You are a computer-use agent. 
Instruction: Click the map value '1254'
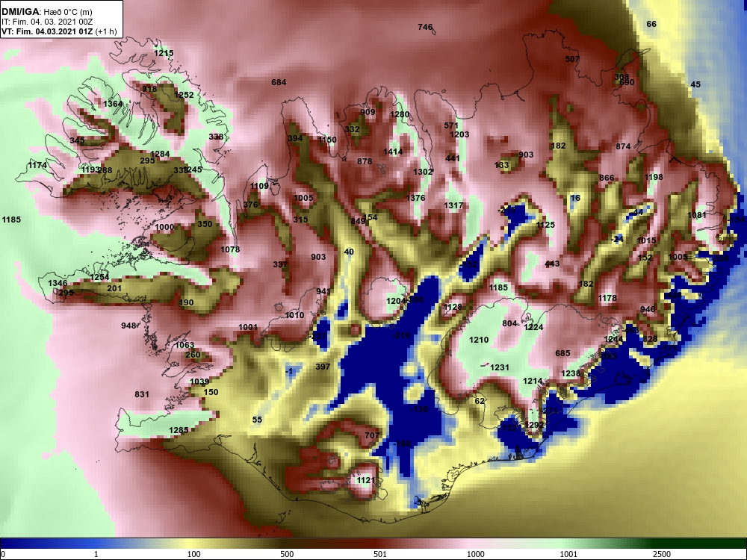[x=99, y=277]
